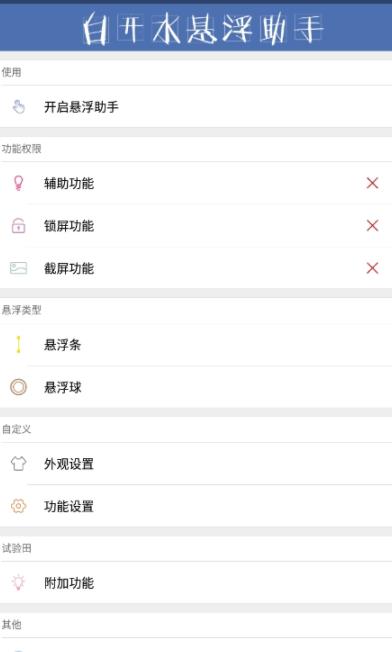Click the orange gear icon for 功能设置
392x652 pixels.
[x=18, y=506]
